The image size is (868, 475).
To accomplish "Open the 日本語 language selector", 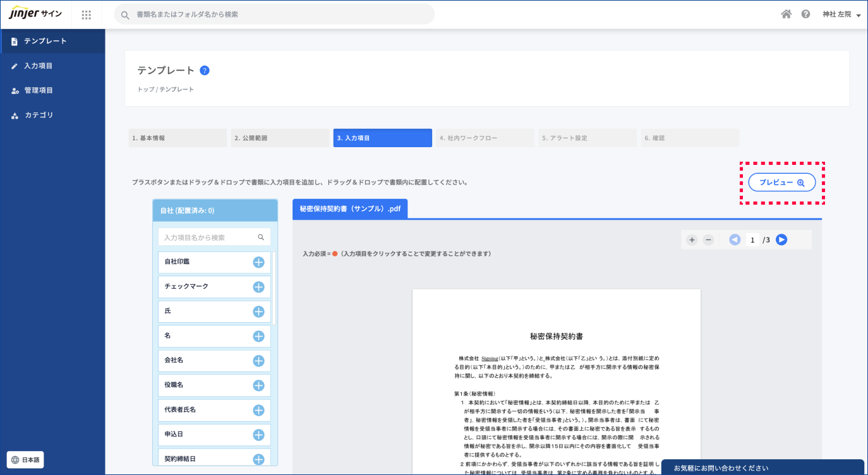I will (25, 460).
